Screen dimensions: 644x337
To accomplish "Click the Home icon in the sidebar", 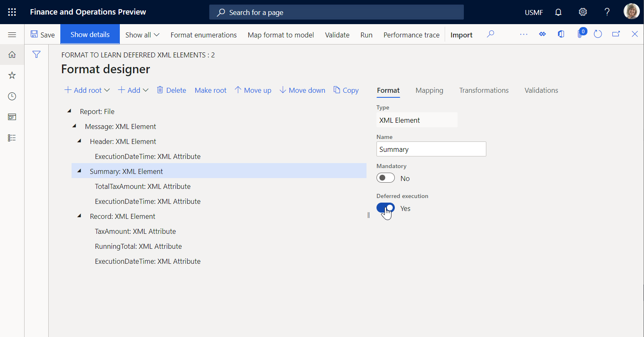I will [12, 55].
